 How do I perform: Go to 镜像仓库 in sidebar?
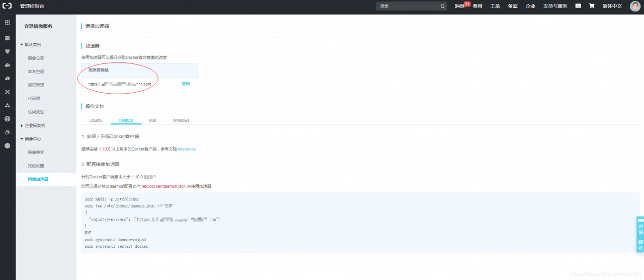pos(36,58)
